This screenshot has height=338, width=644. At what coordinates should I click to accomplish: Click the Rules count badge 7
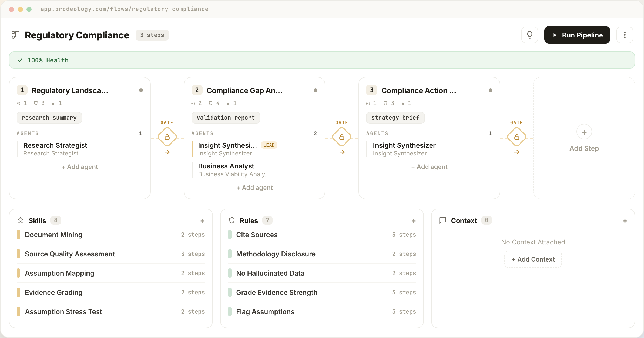pos(267,220)
